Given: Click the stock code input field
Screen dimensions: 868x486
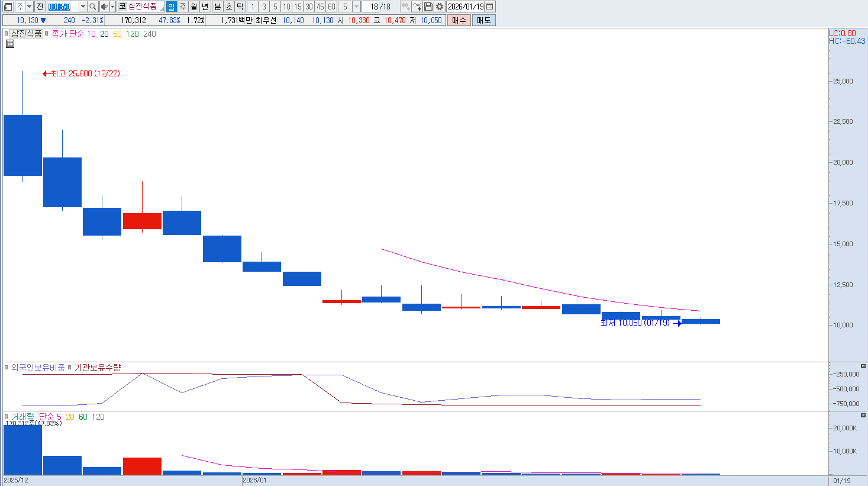Looking at the screenshot, I should point(63,7).
